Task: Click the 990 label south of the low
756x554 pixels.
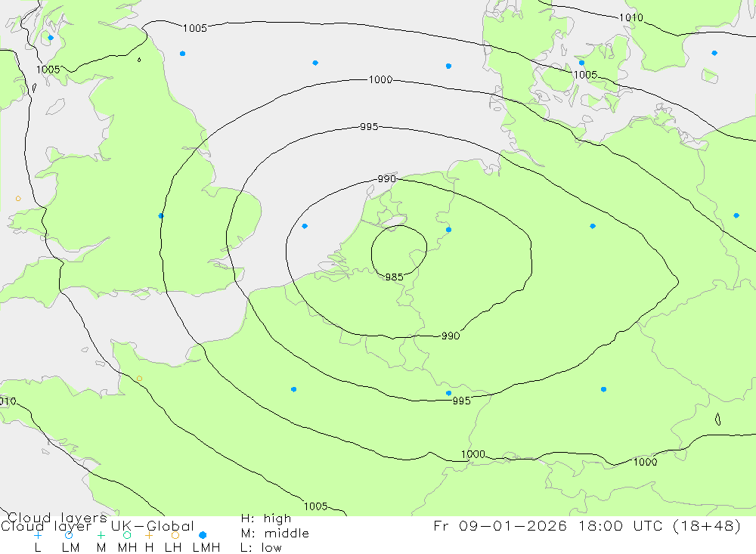Action: pyautogui.click(x=451, y=336)
